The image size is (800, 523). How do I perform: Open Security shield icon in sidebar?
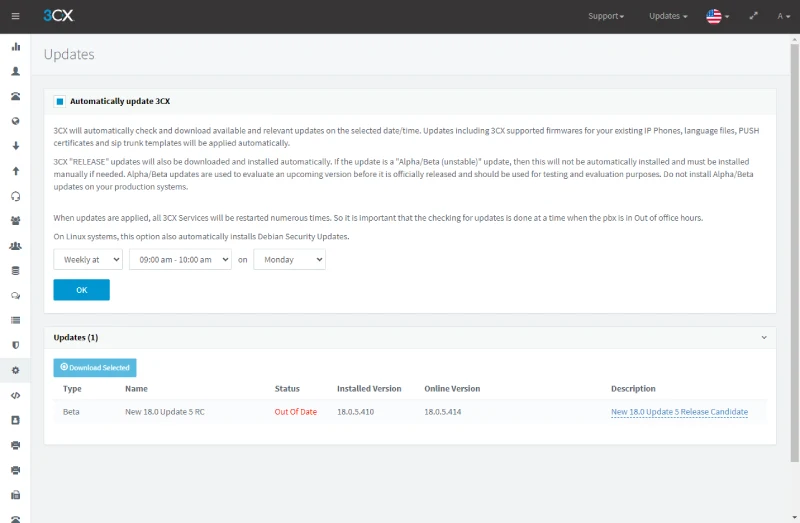click(x=16, y=345)
